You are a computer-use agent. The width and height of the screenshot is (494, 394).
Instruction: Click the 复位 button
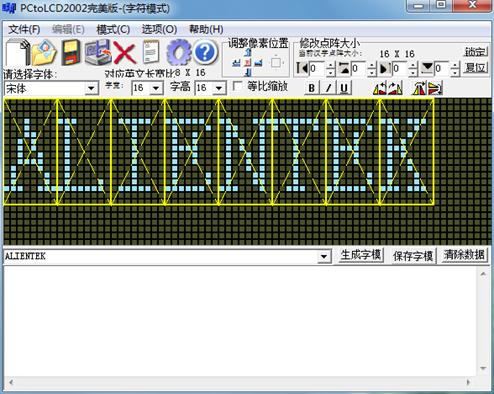point(476,68)
